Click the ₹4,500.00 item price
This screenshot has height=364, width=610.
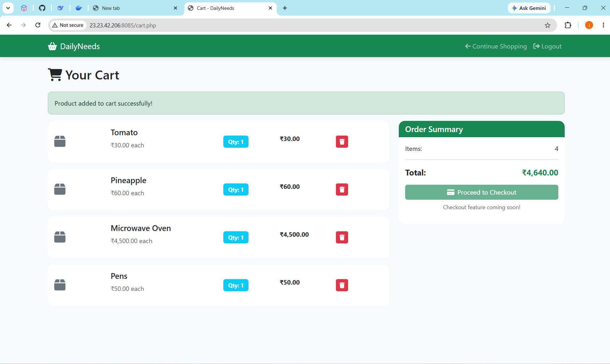pyautogui.click(x=294, y=234)
